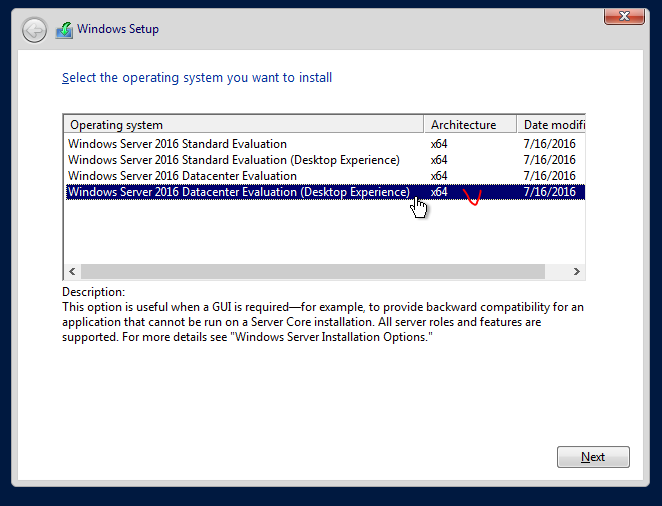
Task: Click 7/16/2016 in the Standard Evaluation row
Action: pyautogui.click(x=549, y=144)
